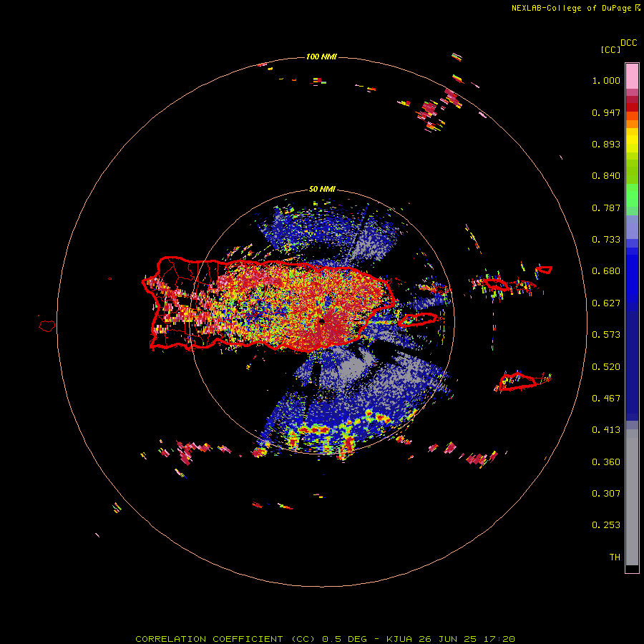The image size is (644, 644).
Task: Click the Vieques island outline east of Puerto Rico
Action: 417,320
